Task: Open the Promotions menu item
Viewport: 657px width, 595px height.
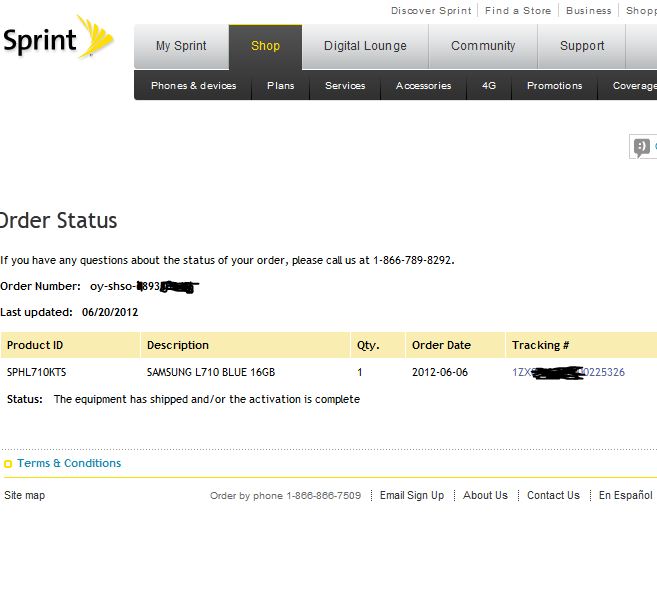Action: tap(554, 86)
